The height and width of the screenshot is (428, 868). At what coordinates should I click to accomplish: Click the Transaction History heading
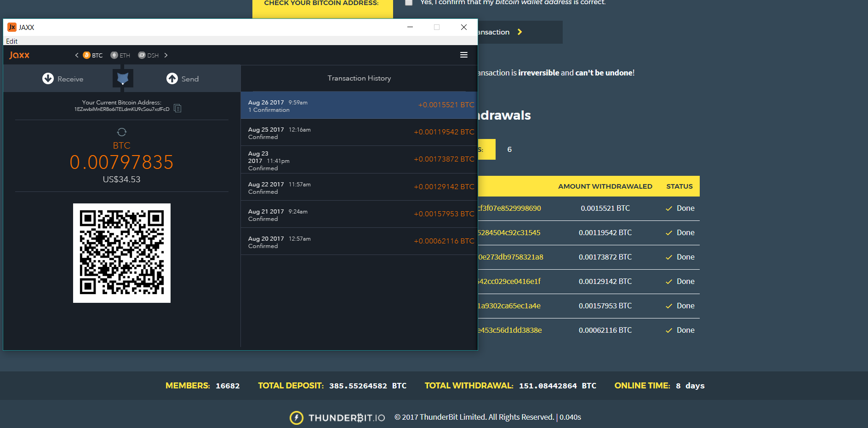pos(360,78)
